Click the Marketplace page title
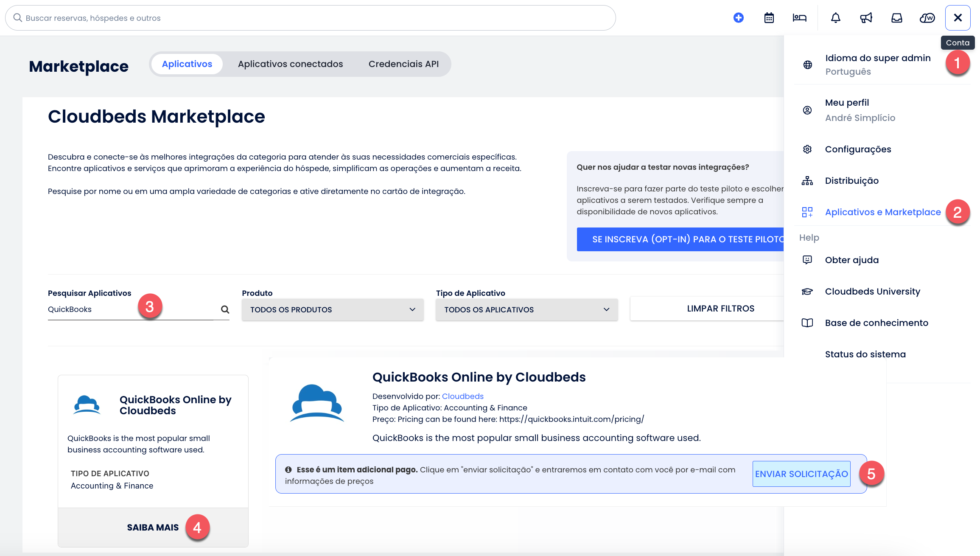This screenshot has width=980, height=556. tap(78, 67)
